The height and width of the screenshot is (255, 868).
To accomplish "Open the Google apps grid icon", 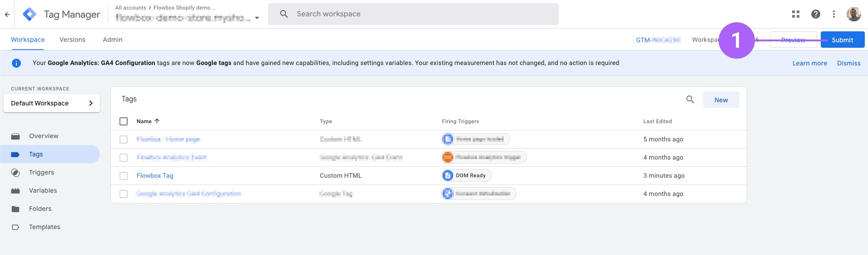I will [796, 14].
